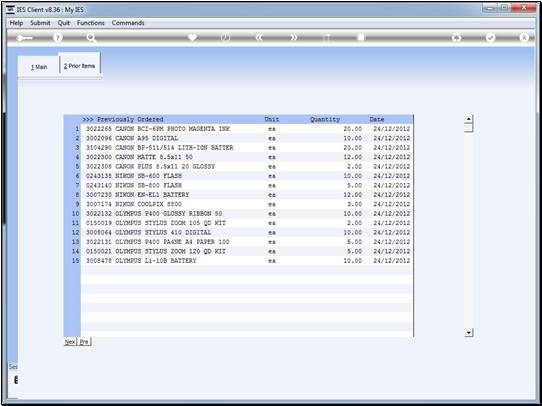Open the Quit menu
Viewport: 542px width, 406px height.
[64, 23]
